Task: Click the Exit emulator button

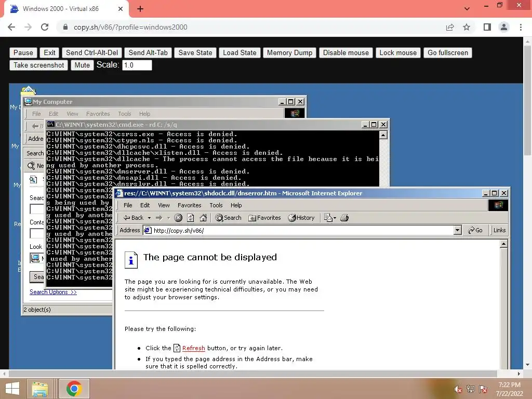Action: [x=49, y=52]
